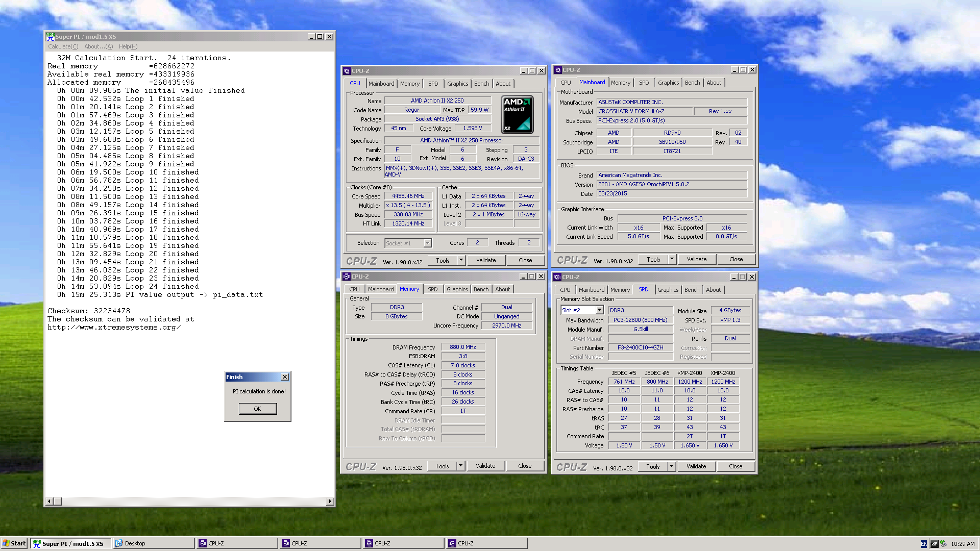Click Validate in the Memory window
This screenshot has width=980, height=551.
point(485,466)
